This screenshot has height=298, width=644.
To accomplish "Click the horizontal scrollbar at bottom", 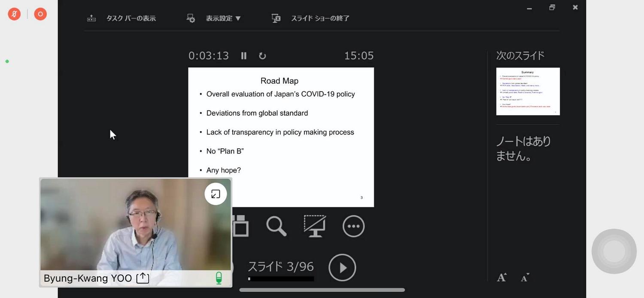I will (x=322, y=290).
